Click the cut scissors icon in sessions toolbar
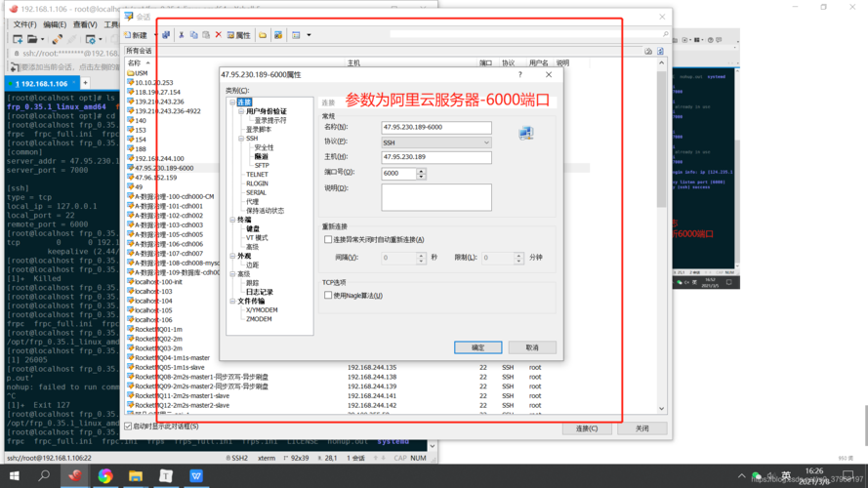Screen dimensions: 868x488 181,35
